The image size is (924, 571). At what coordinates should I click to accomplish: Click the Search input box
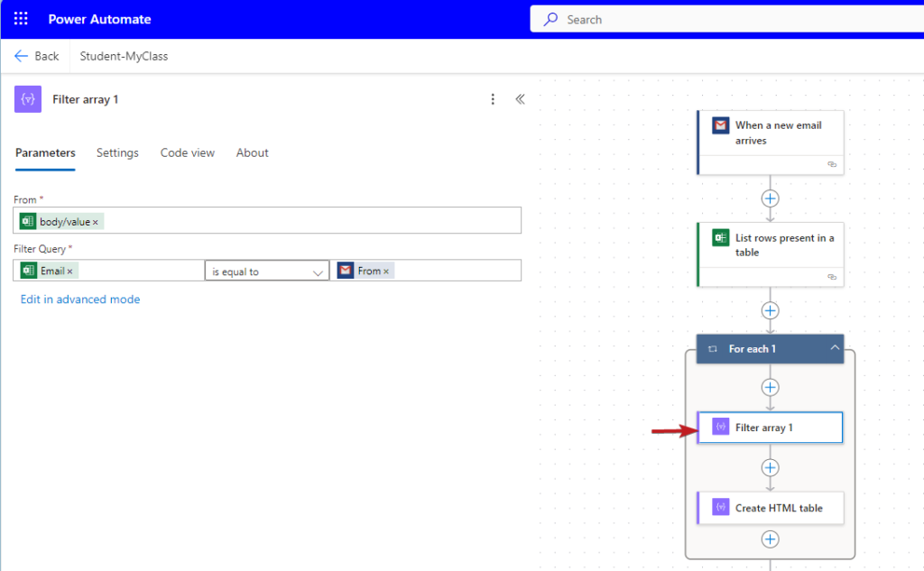727,20
